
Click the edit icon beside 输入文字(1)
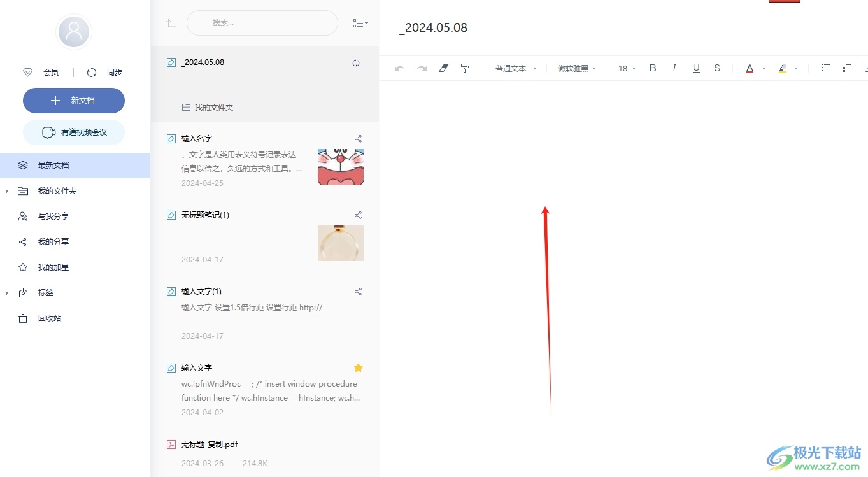[x=171, y=292]
